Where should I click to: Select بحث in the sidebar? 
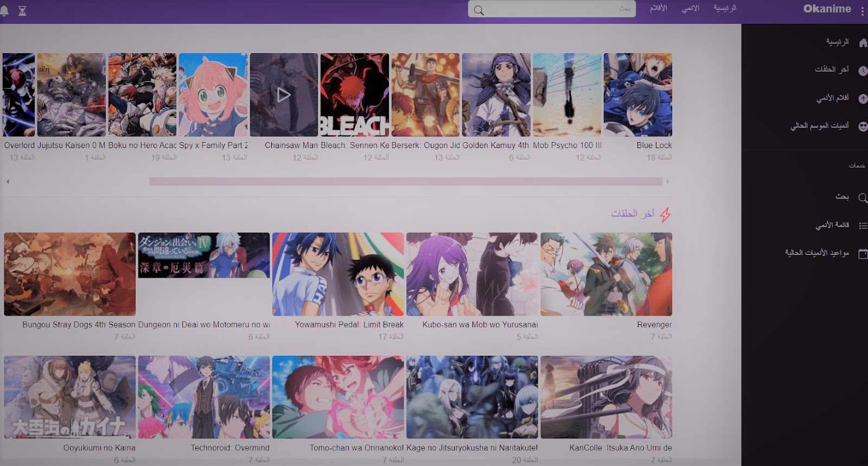(x=842, y=196)
